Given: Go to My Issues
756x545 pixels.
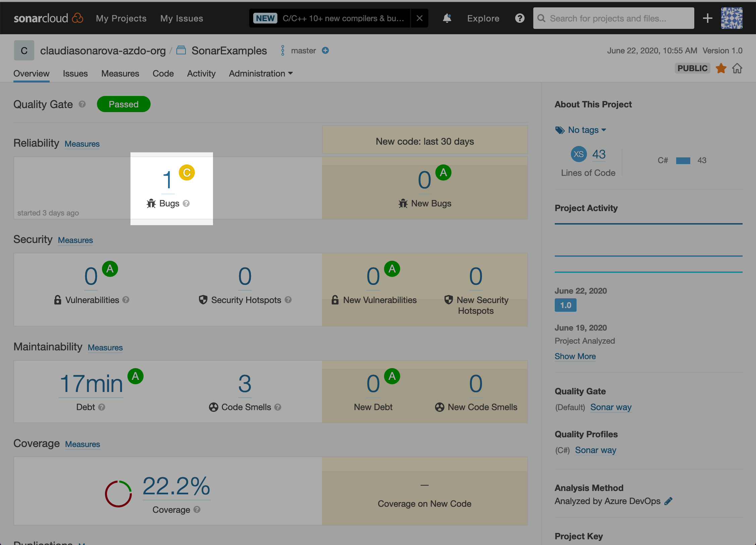Looking at the screenshot, I should [181, 18].
